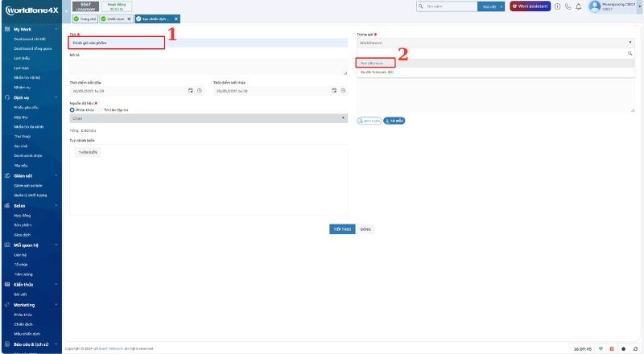The image size is (644, 354).
Task: Click the user profile avatar
Action: pyautogui.click(x=595, y=6)
